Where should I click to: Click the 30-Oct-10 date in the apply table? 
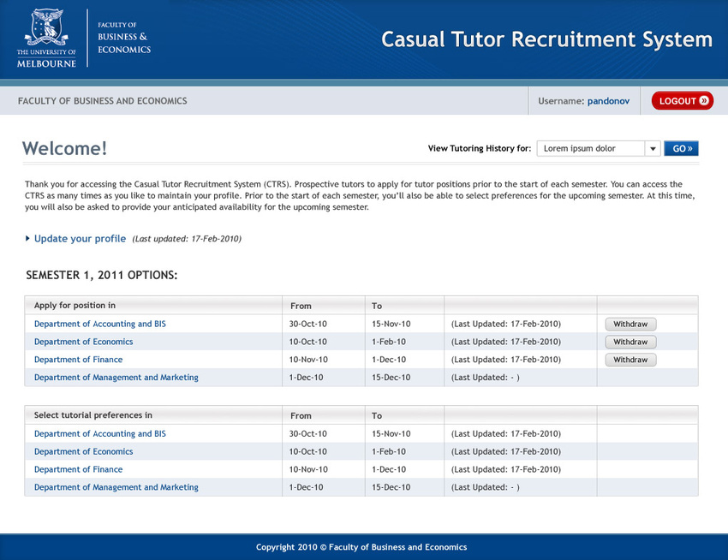(x=307, y=325)
